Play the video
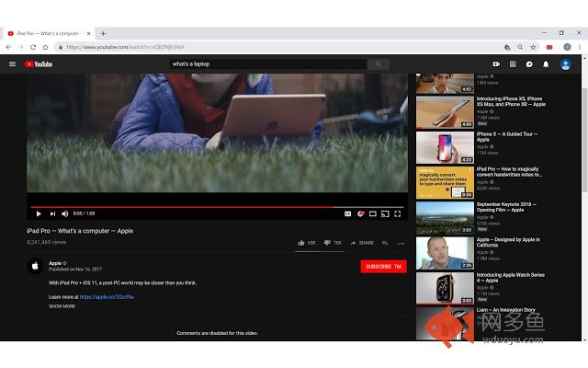This screenshot has height=368, width=588. [x=39, y=213]
